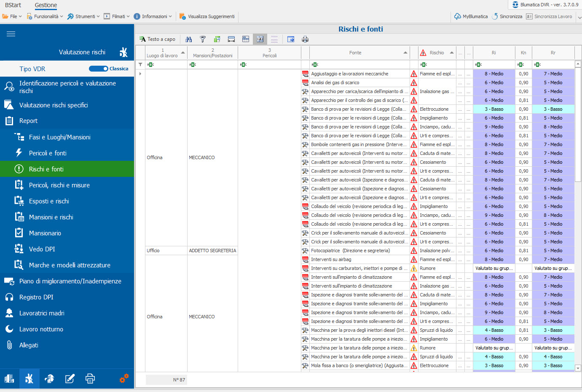Expand the Funzionalità dropdown
Image resolution: width=582 pixels, height=392 pixels.
[x=45, y=16]
